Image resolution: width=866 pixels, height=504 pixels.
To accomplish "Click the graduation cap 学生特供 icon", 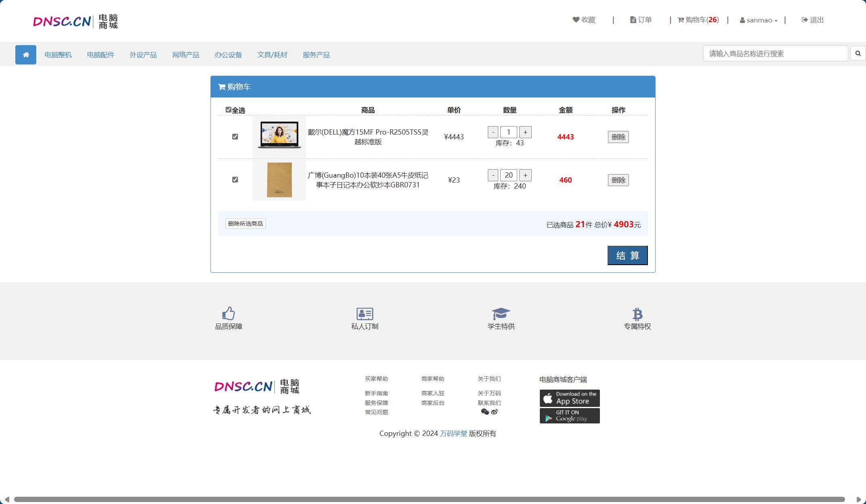I will pos(501,314).
